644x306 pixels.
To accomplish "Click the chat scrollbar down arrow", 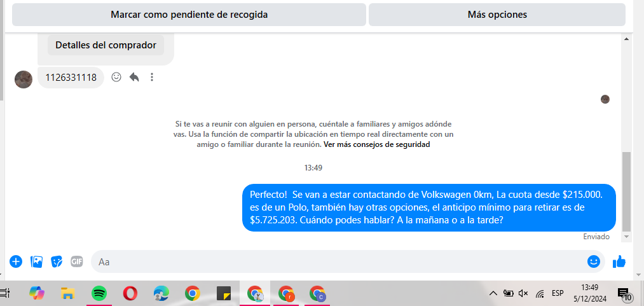I will pos(626,237).
